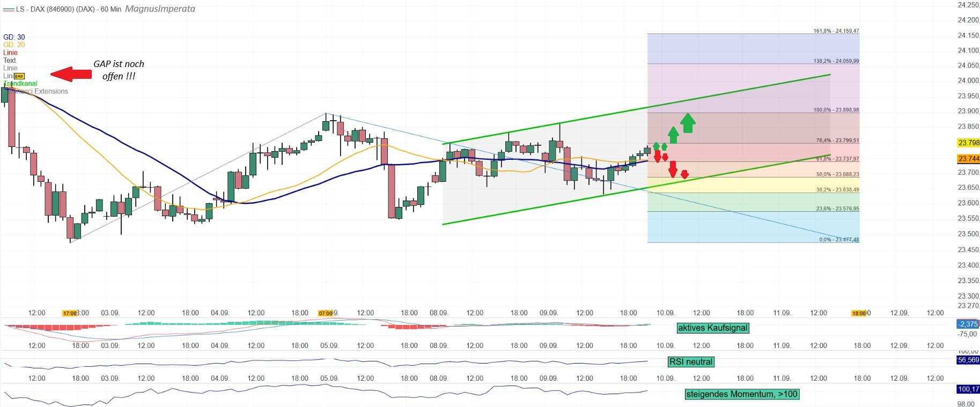This screenshot has height=407, width=980.
Task: Select the largest green up arrow
Action: 688,123
